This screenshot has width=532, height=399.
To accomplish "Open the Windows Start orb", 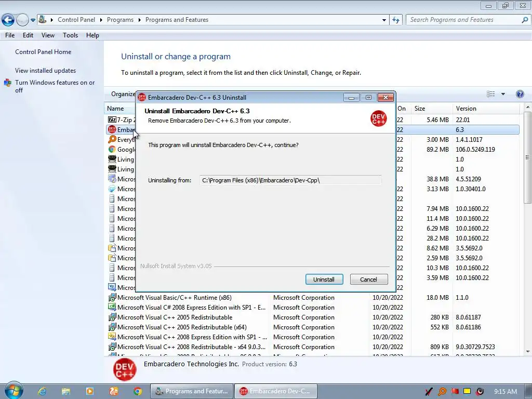I will click(x=14, y=391).
